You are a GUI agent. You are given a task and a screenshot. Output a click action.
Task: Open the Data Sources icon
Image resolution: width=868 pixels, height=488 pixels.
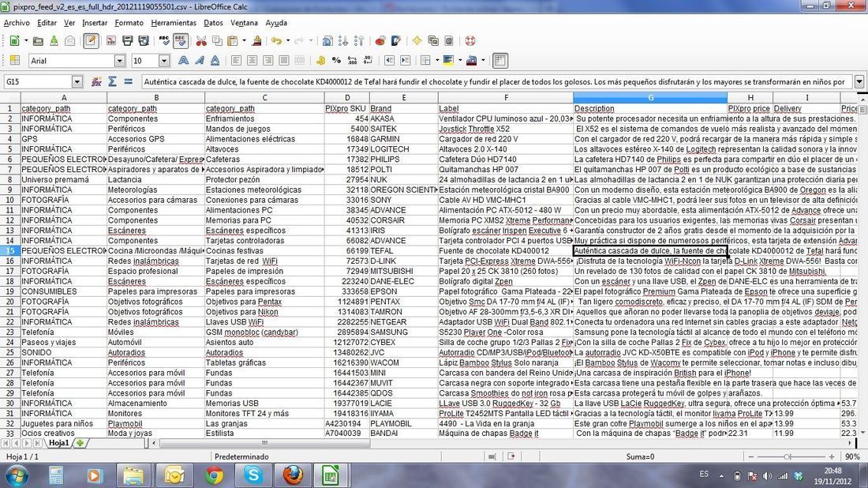pos(449,40)
